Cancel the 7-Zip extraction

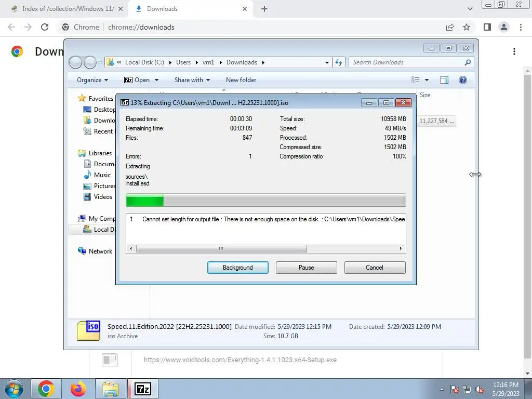375,268
